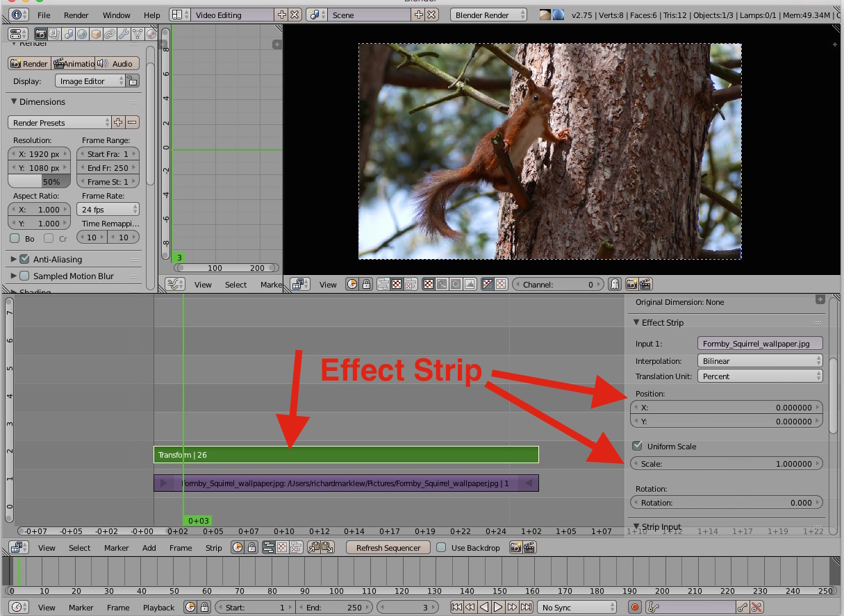844x616 pixels.
Task: Click the Scale 1.000000 value slider
Action: [x=727, y=463]
